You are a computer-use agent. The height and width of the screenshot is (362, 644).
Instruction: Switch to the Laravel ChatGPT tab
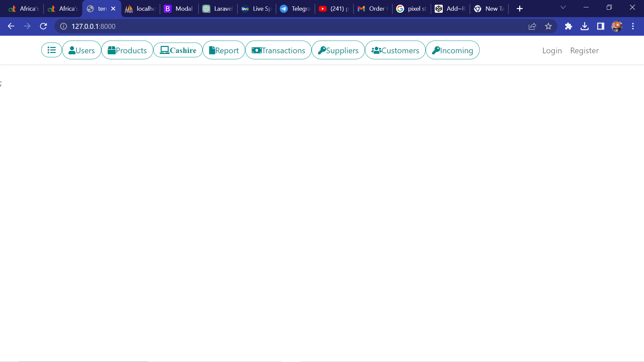coord(218,9)
